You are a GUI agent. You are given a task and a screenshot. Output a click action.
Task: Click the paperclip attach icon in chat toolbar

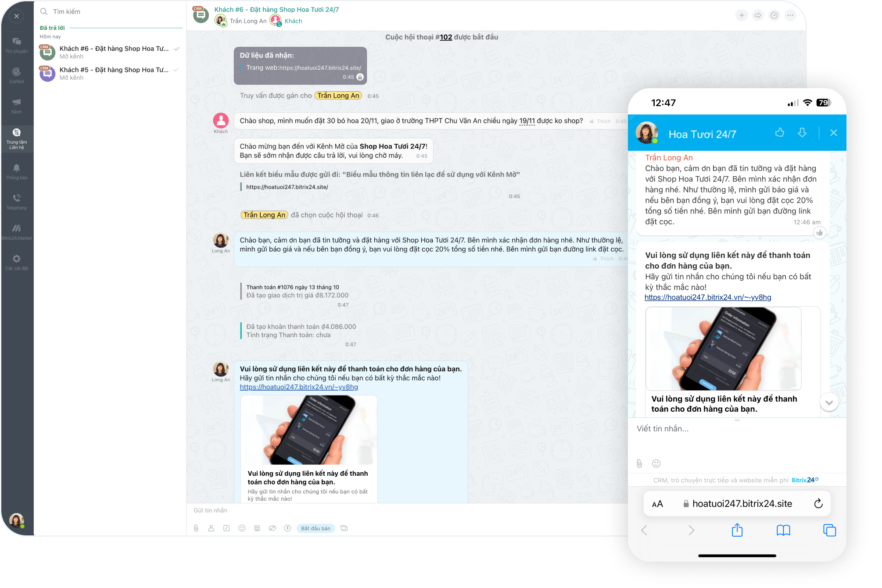[196, 528]
